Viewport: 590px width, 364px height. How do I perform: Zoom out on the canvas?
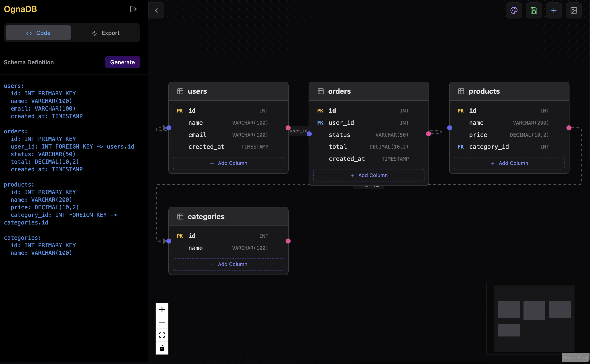coord(162,322)
